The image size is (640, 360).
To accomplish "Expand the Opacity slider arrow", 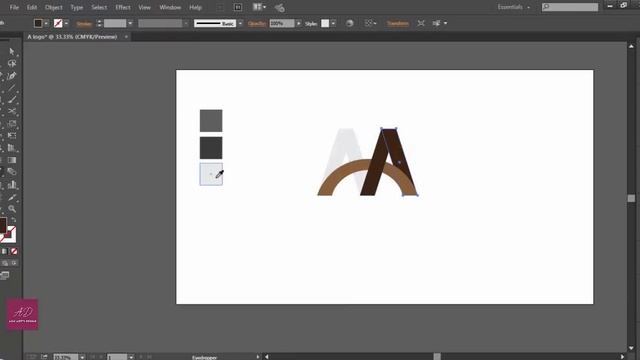I will click(299, 24).
